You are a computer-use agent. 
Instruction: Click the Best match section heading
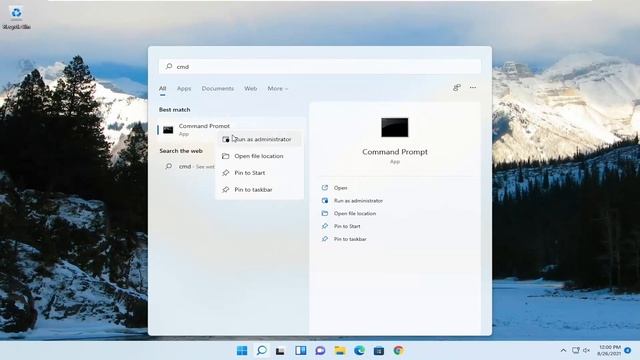coord(174,109)
